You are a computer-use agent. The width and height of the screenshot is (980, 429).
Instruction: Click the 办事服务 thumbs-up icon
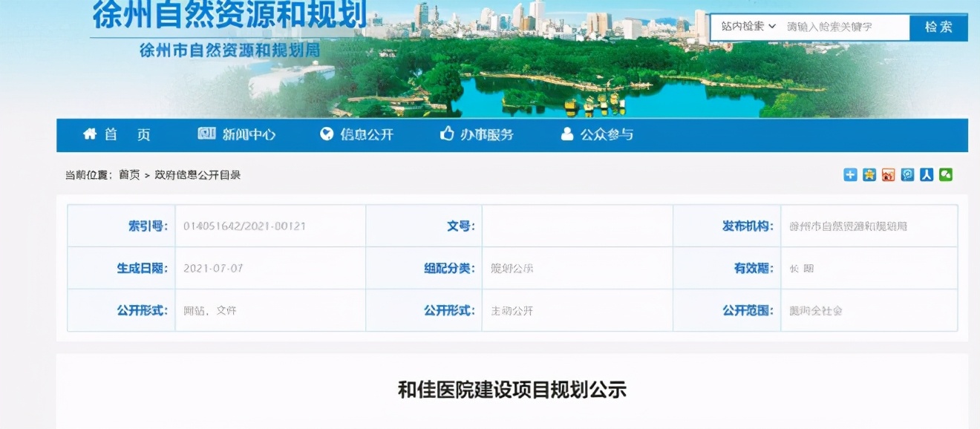tap(447, 134)
